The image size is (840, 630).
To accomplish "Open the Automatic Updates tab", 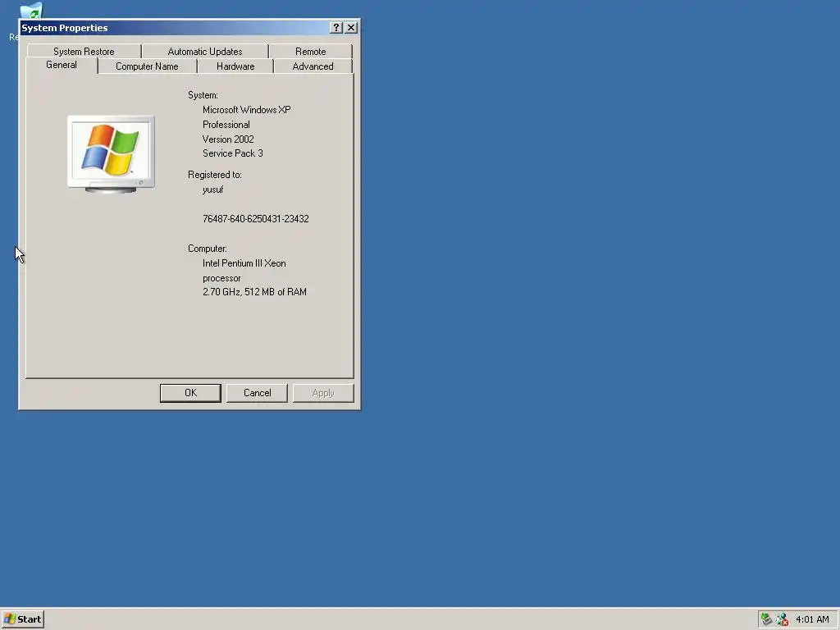I will pyautogui.click(x=204, y=52).
